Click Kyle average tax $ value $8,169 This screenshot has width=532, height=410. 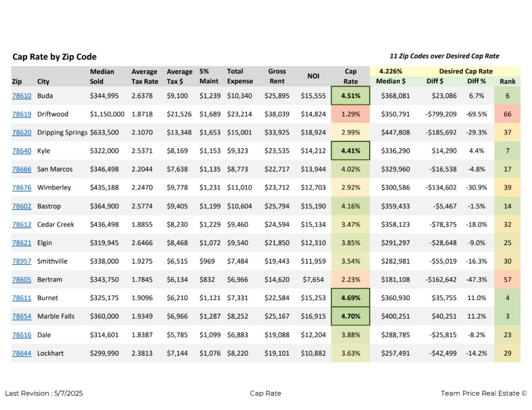[x=177, y=151]
